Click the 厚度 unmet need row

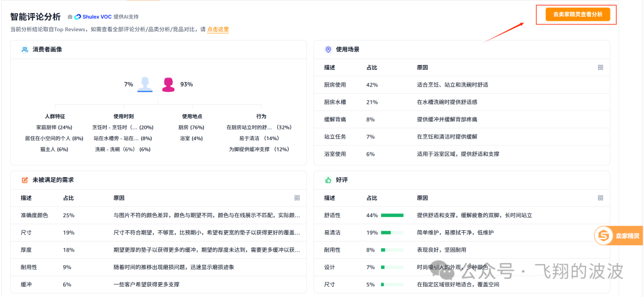(x=159, y=250)
